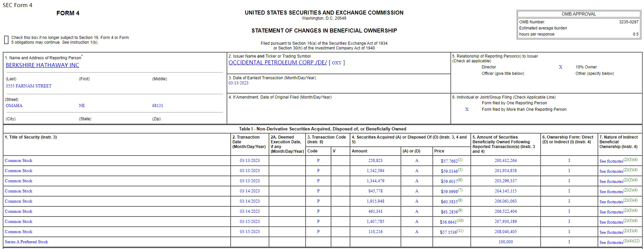Click See footnotes in the first Common Stock row

[x=611, y=161]
